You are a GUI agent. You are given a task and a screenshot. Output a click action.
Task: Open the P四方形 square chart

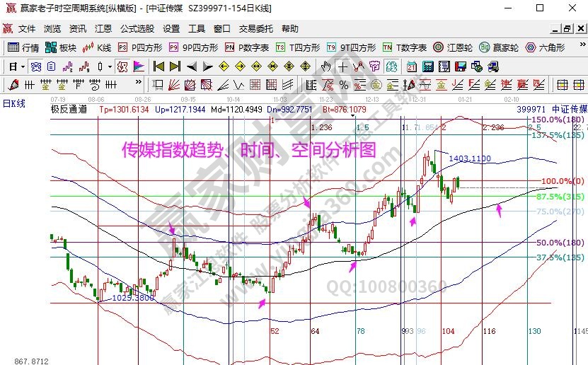coord(140,47)
